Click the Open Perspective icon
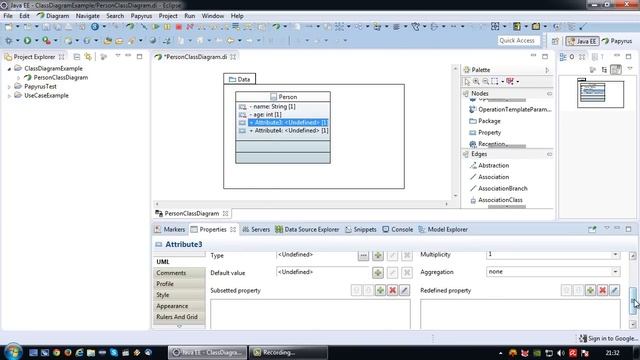This screenshot has width=640, height=360. point(555,41)
